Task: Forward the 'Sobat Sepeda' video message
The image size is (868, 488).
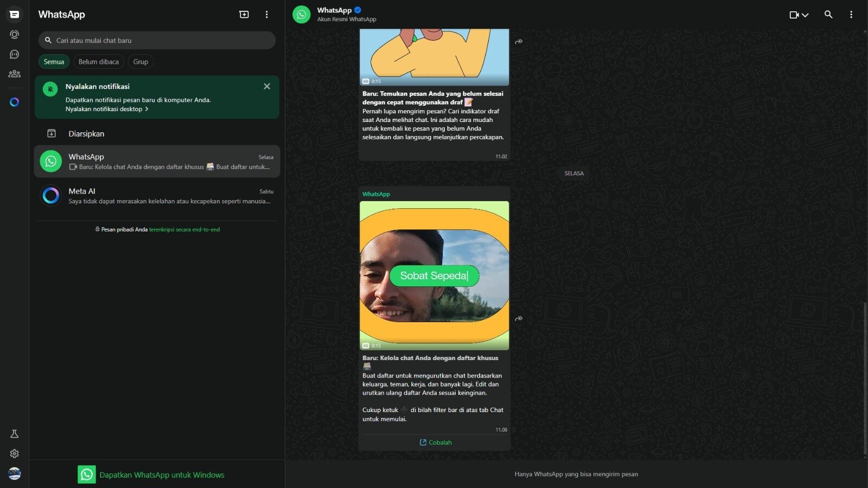Action: coord(519,318)
